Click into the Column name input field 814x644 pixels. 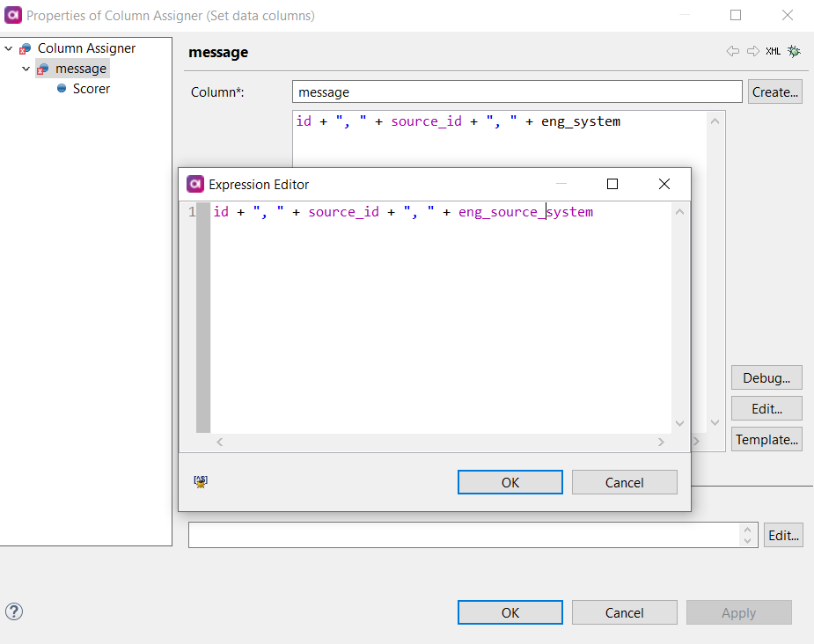point(517,91)
